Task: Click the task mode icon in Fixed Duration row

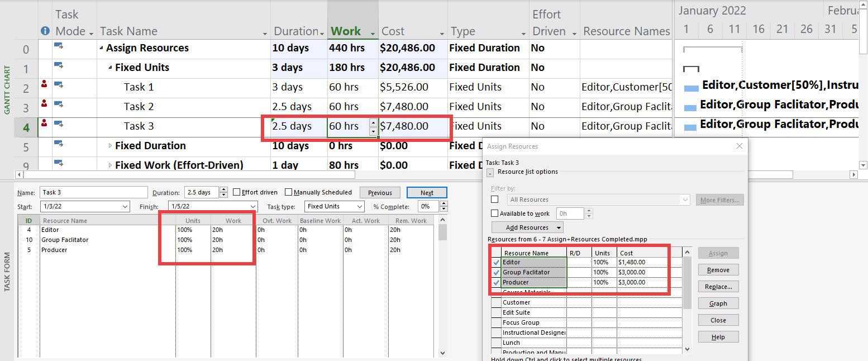Action: [x=58, y=144]
